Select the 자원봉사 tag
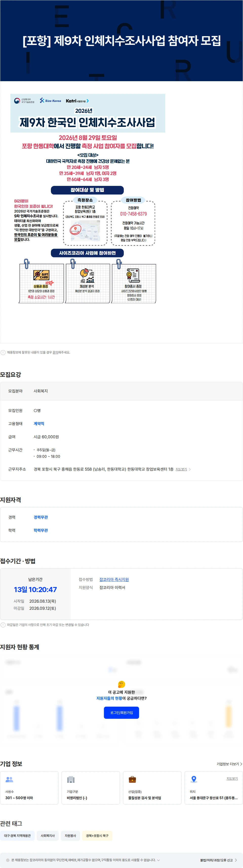This screenshot has width=243, height=868. pyautogui.click(x=70, y=836)
